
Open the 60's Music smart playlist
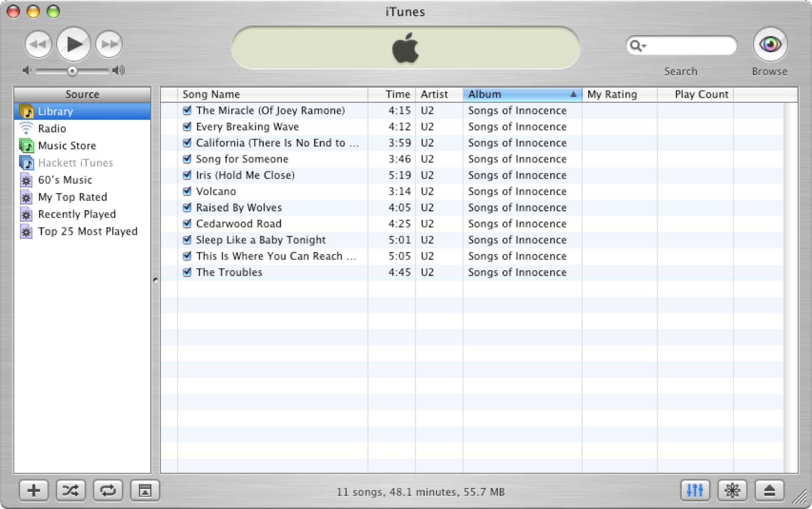tap(82, 180)
